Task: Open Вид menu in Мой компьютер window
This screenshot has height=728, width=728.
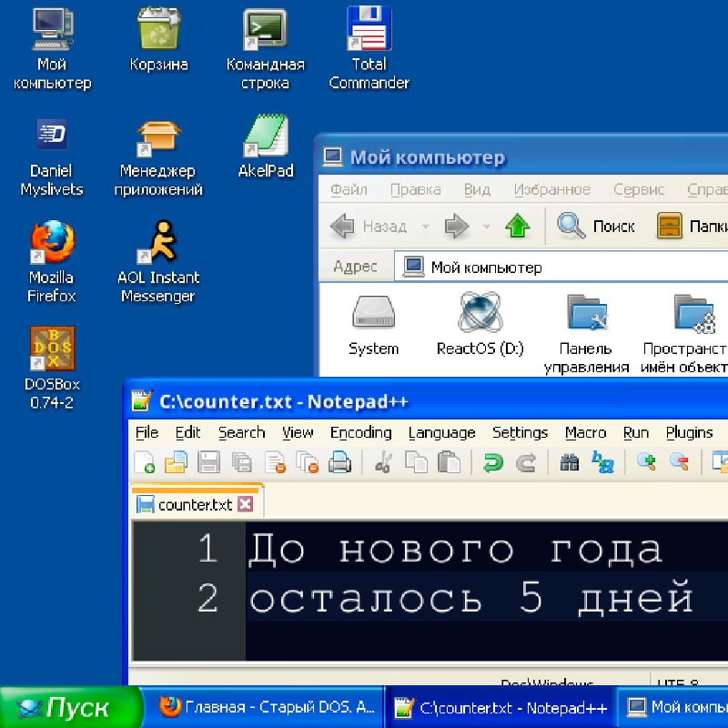Action: (x=477, y=189)
